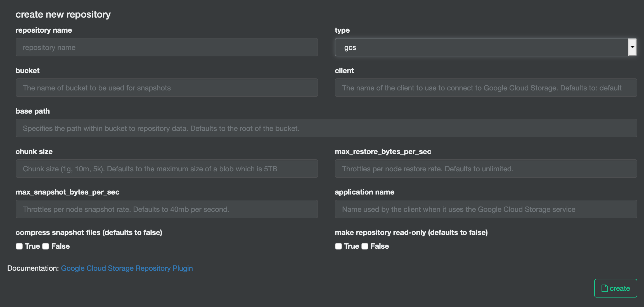This screenshot has height=307, width=644.
Task: Click the client input field
Action: coord(486,88)
